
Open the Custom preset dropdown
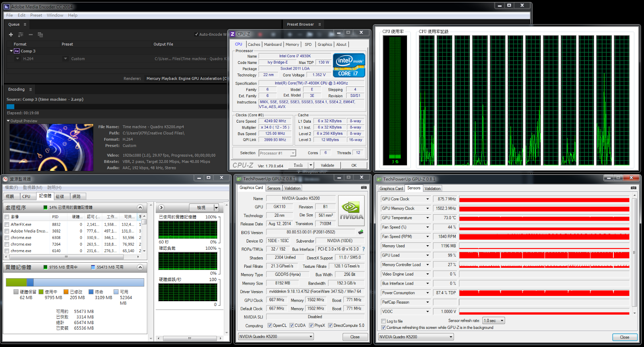66,59
